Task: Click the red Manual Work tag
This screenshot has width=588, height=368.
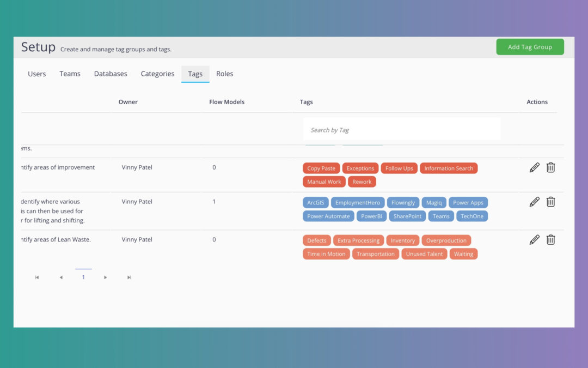Action: pyautogui.click(x=324, y=182)
